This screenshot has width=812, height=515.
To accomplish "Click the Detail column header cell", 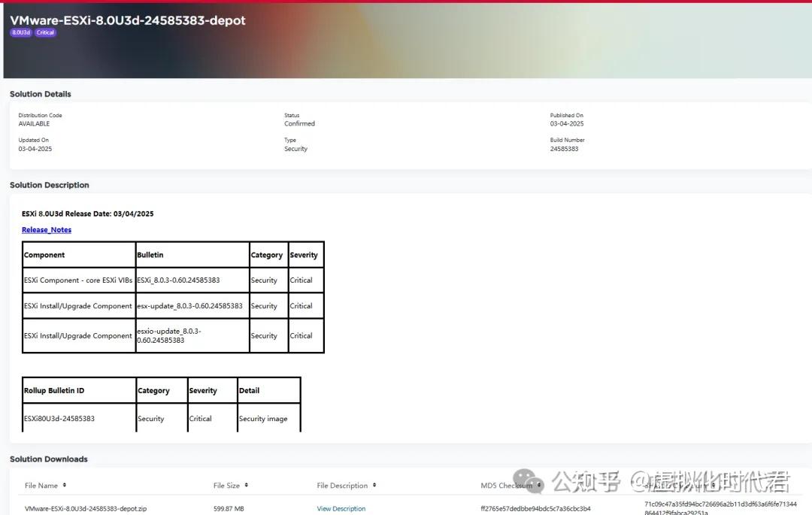I will [x=268, y=390].
